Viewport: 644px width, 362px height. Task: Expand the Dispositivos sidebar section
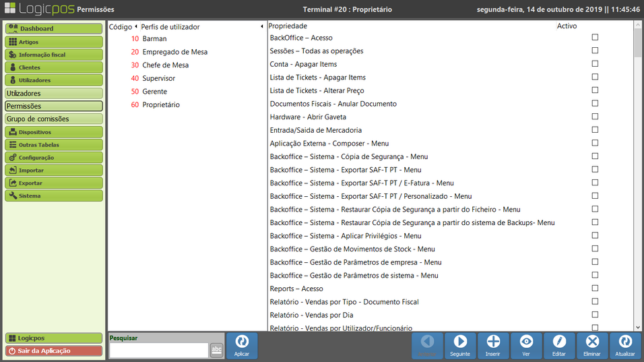[54, 132]
